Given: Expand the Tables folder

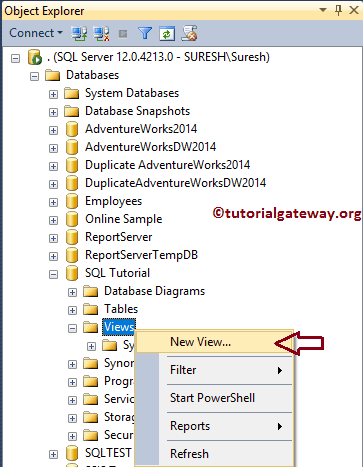Looking at the screenshot, I should [x=72, y=311].
